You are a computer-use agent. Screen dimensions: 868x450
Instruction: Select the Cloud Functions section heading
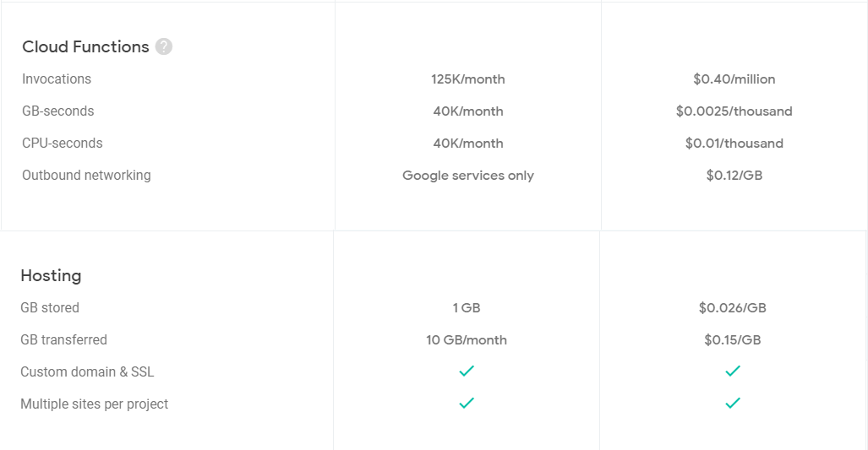pyautogui.click(x=86, y=47)
